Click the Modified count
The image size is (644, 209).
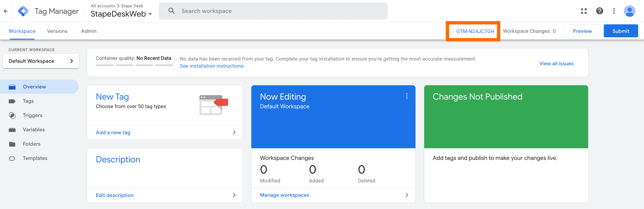[x=263, y=169]
